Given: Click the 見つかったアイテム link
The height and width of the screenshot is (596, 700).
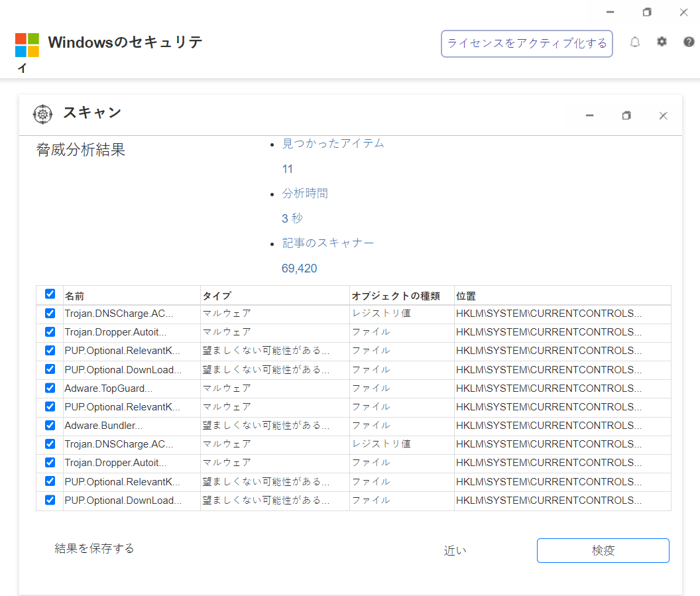Looking at the screenshot, I should pos(333,143).
